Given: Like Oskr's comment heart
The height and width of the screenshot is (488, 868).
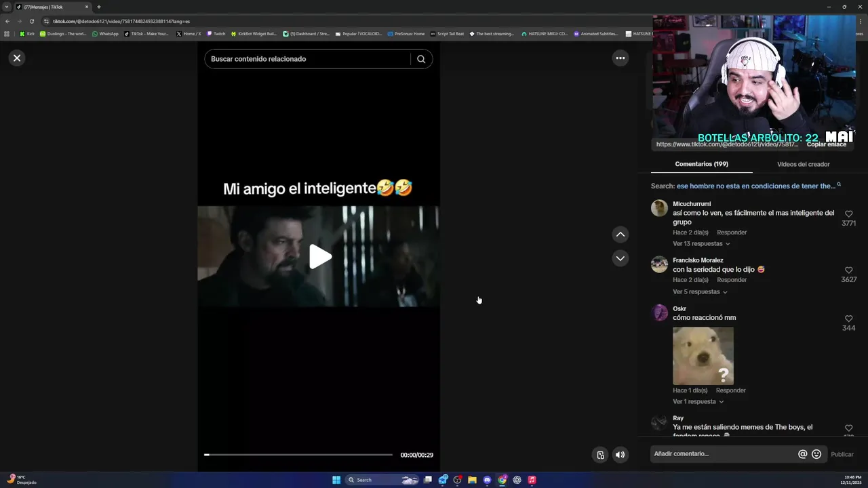Looking at the screenshot, I should click(x=848, y=319).
